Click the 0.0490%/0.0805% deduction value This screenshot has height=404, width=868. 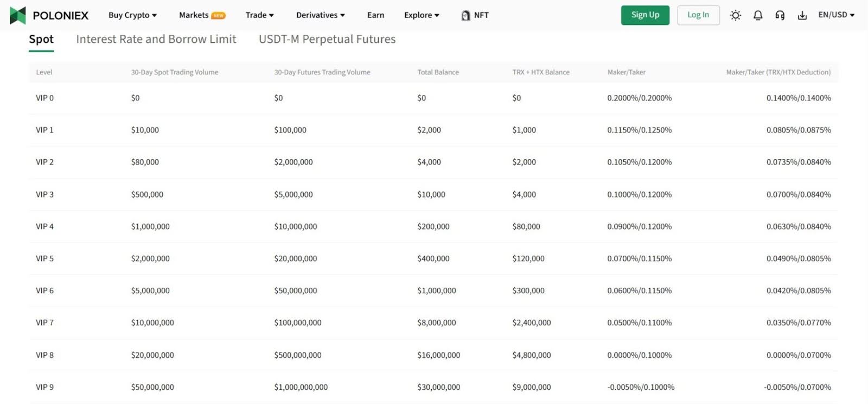point(799,258)
